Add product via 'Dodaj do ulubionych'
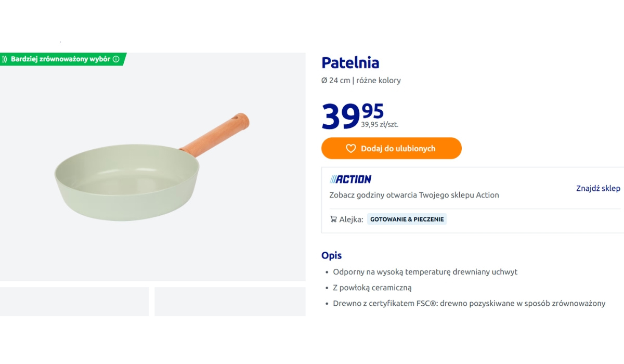This screenshot has width=624, height=364. click(x=392, y=148)
